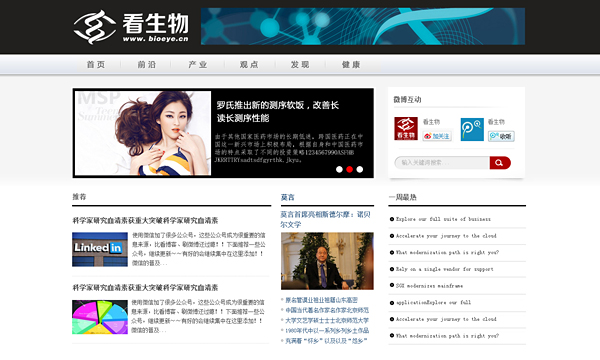Click the red 看生物 Weibo avatar
This screenshot has width=600, height=360.
406,129
